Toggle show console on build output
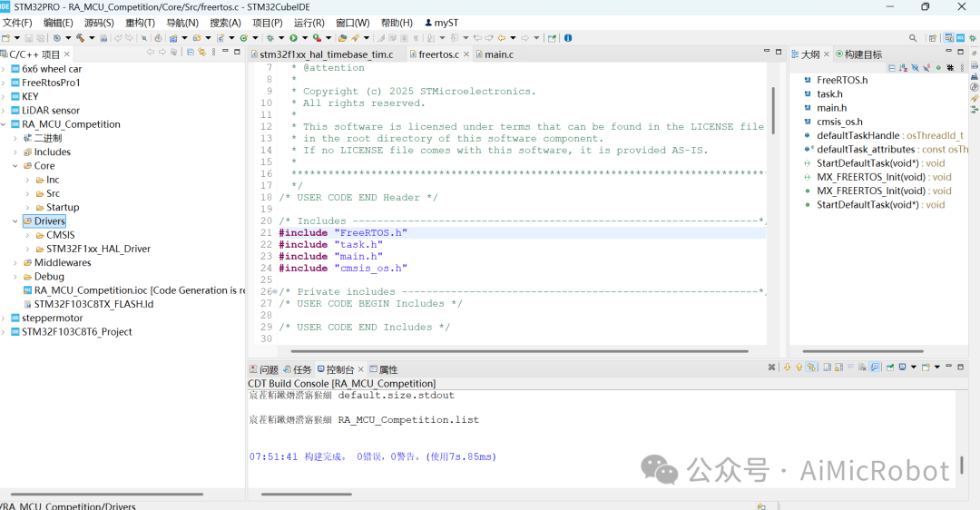Viewport: 980px width, 510px height. pos(875,367)
